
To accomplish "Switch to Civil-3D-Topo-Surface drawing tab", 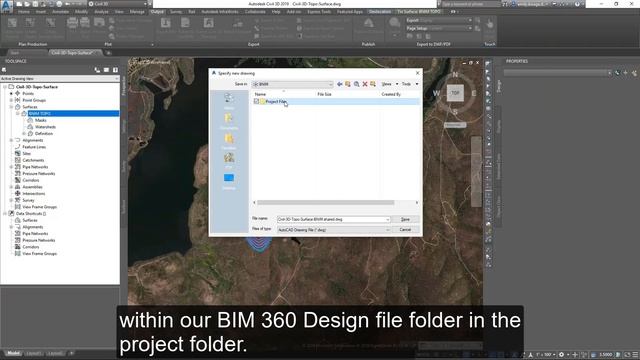I will [x=72, y=53].
